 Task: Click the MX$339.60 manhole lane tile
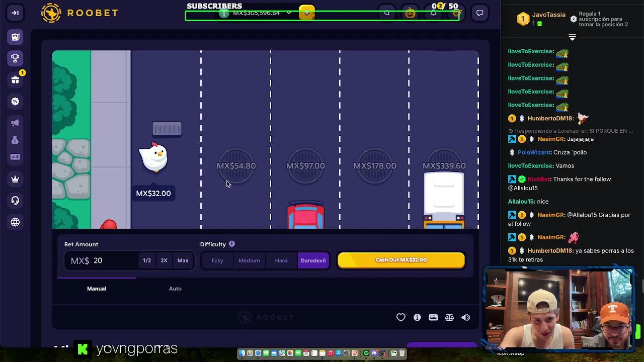444,166
